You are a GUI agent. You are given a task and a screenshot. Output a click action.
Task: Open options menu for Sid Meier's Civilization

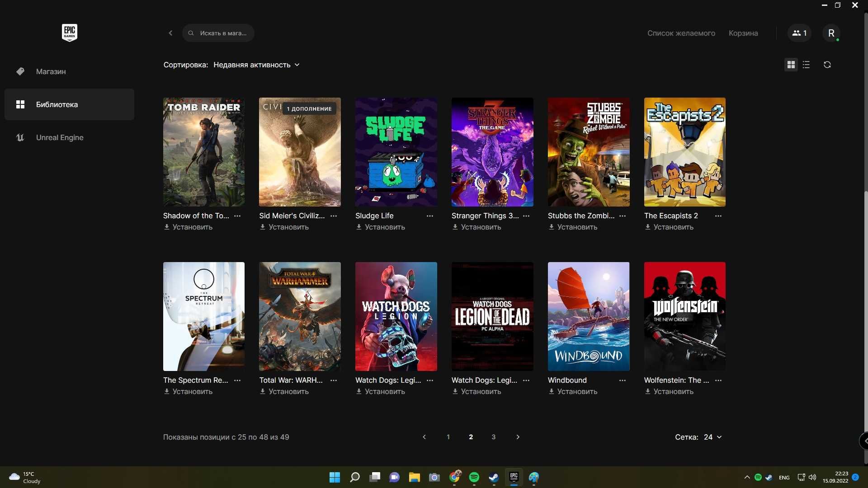(334, 216)
